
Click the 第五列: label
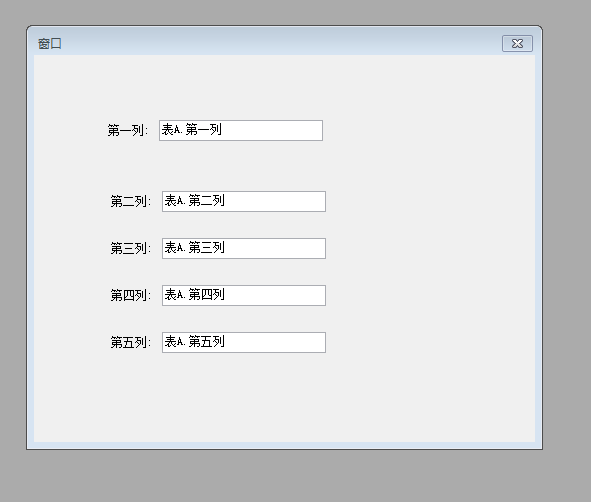(131, 343)
